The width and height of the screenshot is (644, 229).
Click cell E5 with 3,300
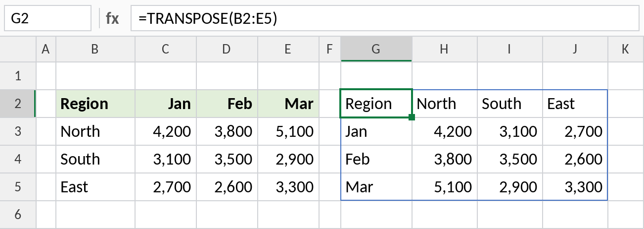288,187
